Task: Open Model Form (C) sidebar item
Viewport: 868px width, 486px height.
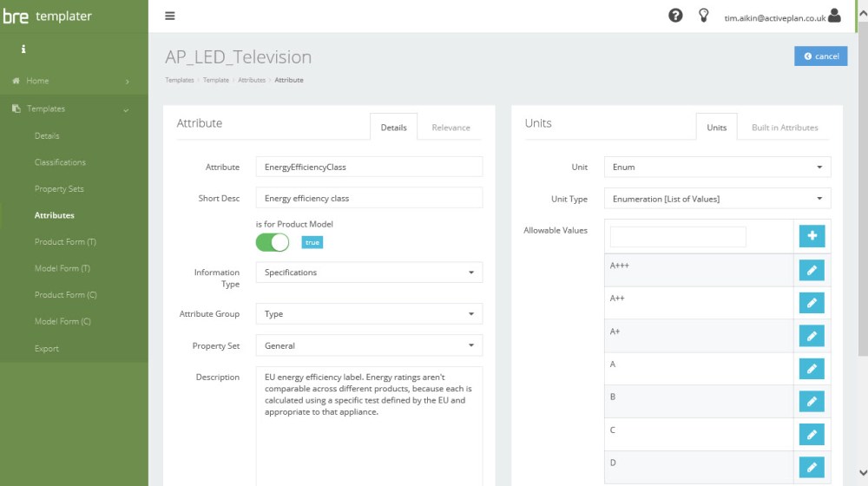Action: (62, 321)
